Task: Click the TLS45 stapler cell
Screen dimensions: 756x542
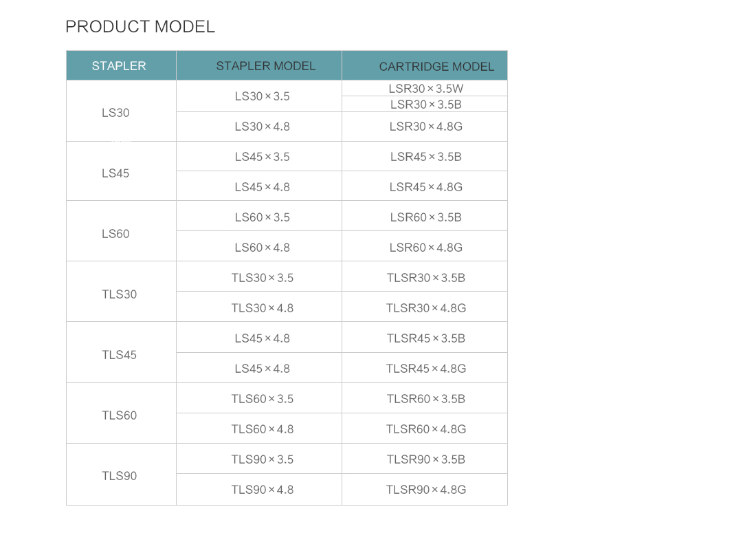Action: tap(121, 352)
